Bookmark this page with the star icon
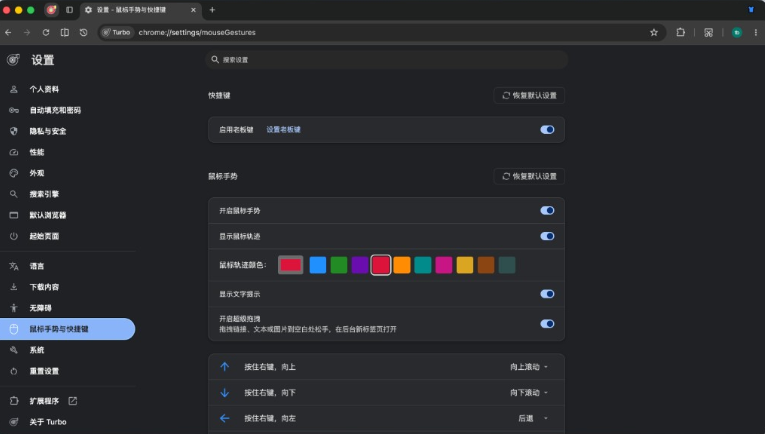 coord(654,32)
